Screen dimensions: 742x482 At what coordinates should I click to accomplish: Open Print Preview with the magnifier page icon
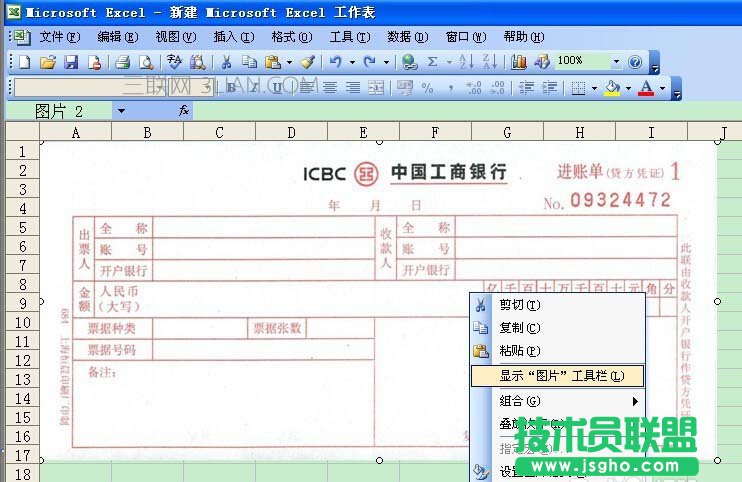146,62
